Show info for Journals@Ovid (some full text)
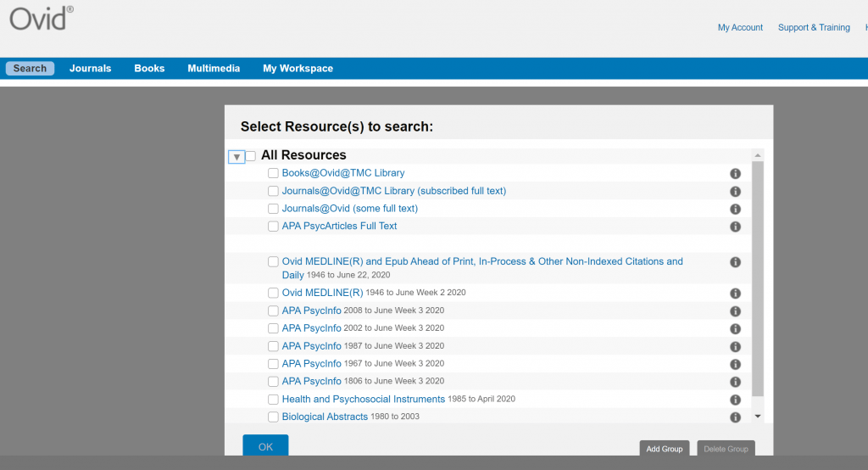This screenshot has width=868, height=470. pos(735,209)
